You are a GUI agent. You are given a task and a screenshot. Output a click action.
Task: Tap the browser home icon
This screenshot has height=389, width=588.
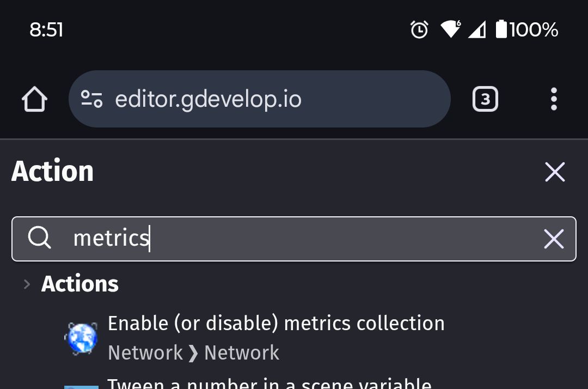tap(34, 100)
